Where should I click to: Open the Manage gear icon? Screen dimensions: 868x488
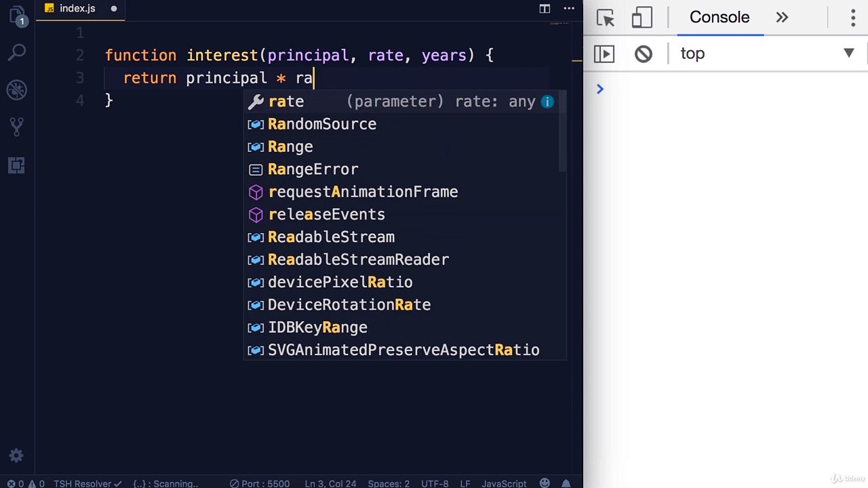point(17,455)
